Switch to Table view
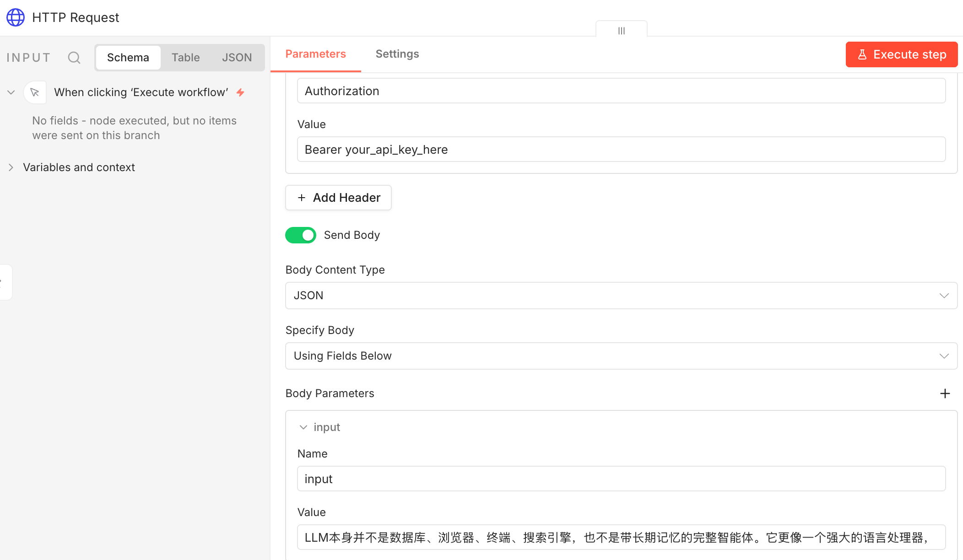 point(186,58)
